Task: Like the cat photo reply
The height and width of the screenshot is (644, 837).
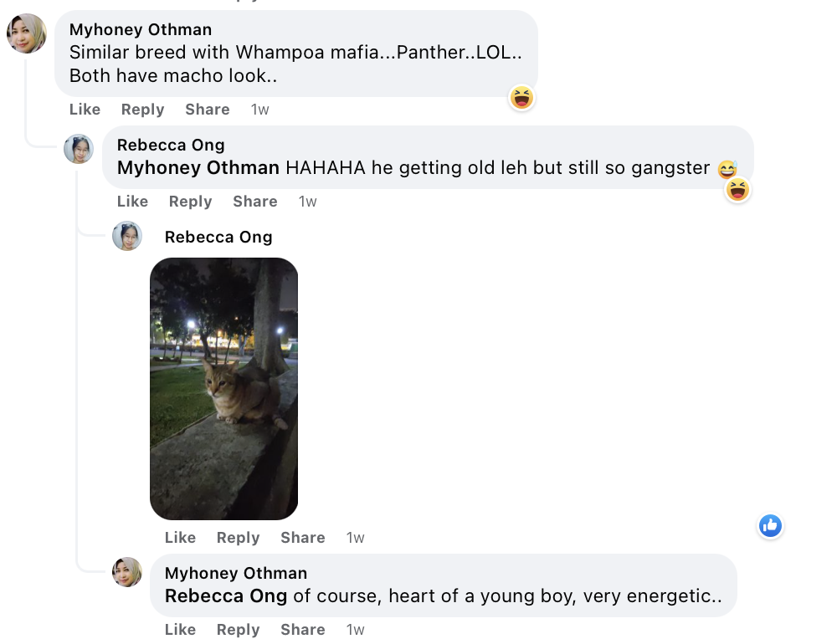Action: tap(180, 538)
